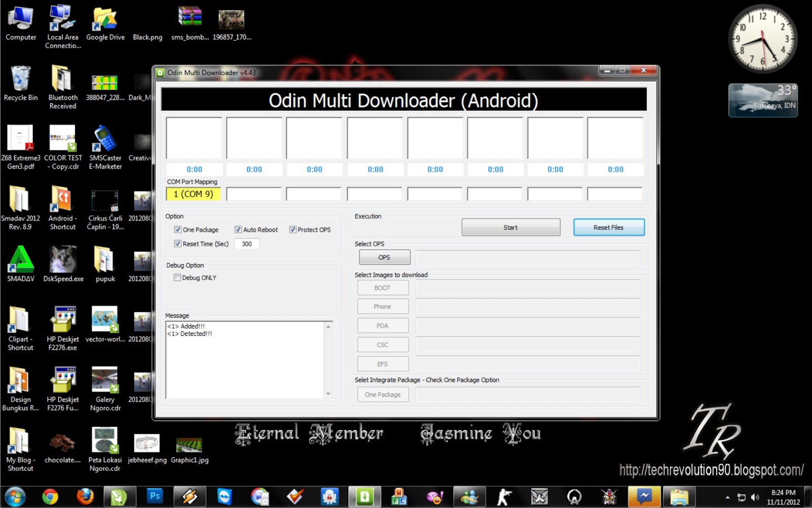Open Photoshop from the taskbar

[x=154, y=496]
